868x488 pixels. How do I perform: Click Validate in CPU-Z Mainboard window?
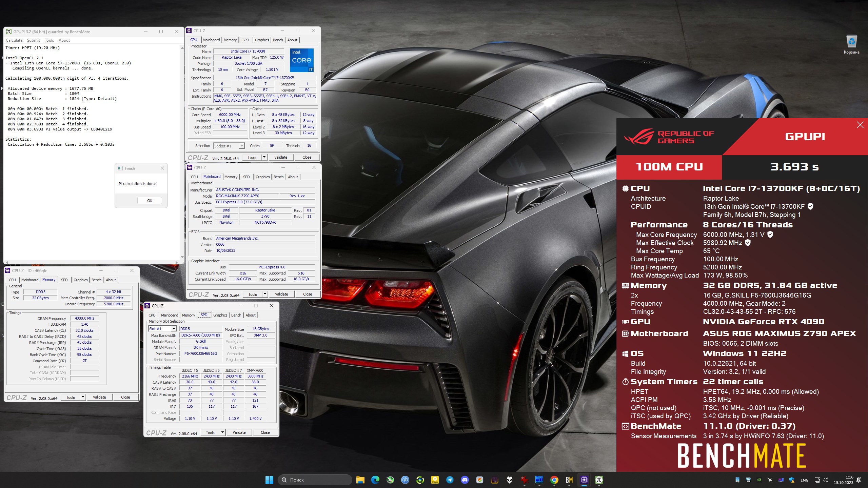[x=281, y=294]
